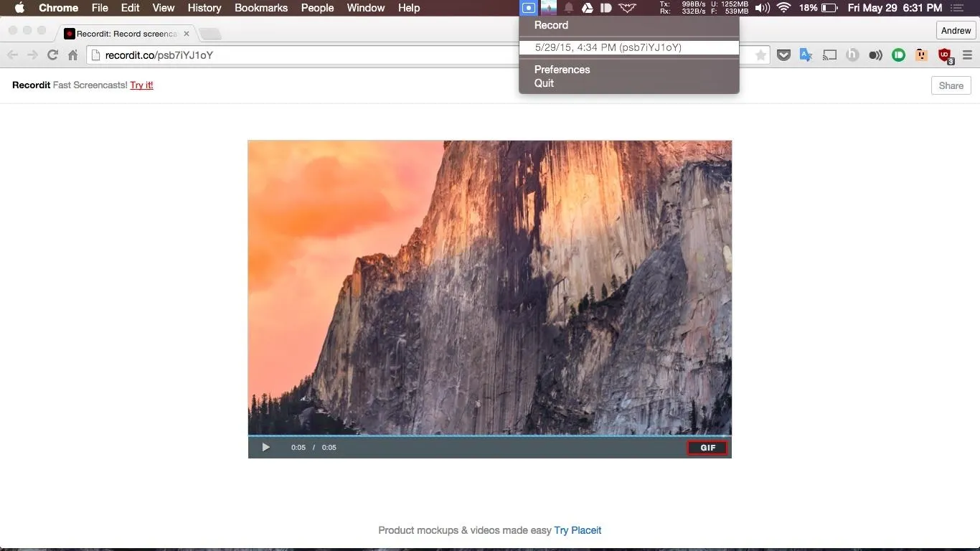Click the 0:05 elapsed time label
The image size is (980, 551).
(x=298, y=448)
